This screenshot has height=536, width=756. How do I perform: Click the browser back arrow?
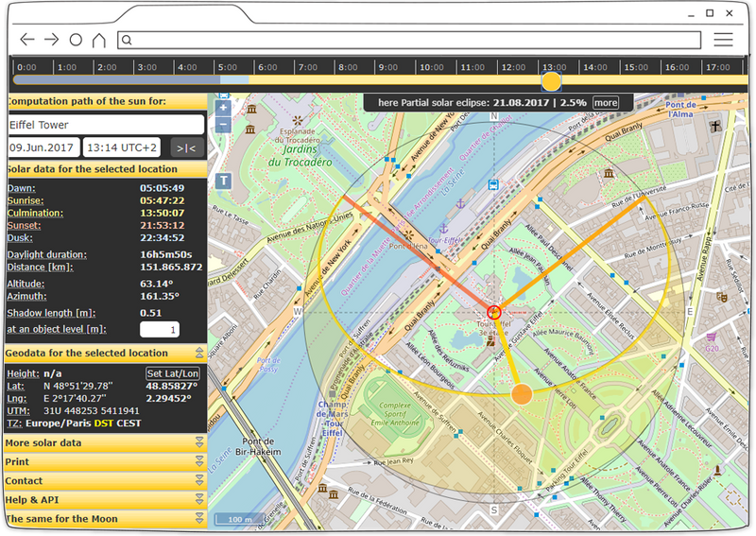(x=27, y=40)
